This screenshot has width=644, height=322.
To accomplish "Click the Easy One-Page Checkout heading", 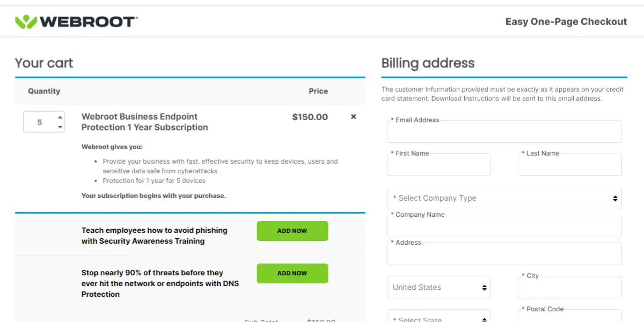I will click(x=566, y=21).
